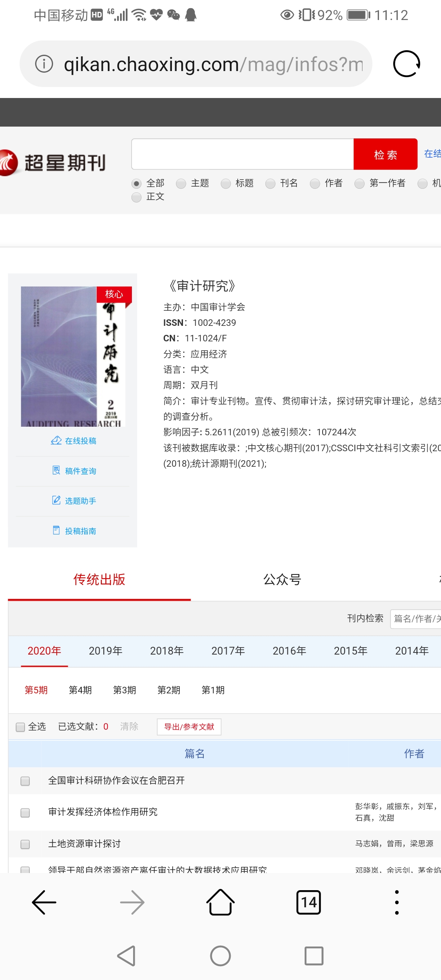This screenshot has width=441, height=980.
Task: Open the browser home page icon
Action: [220, 902]
